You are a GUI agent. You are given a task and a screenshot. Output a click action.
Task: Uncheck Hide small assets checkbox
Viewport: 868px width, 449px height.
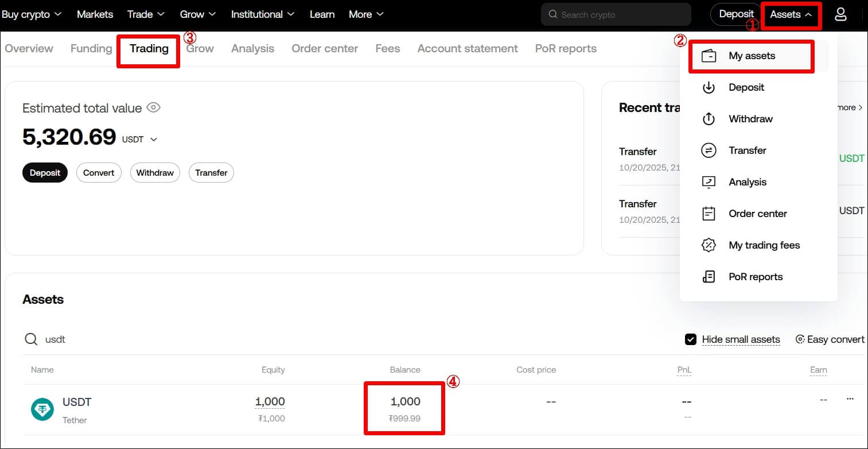click(x=691, y=339)
